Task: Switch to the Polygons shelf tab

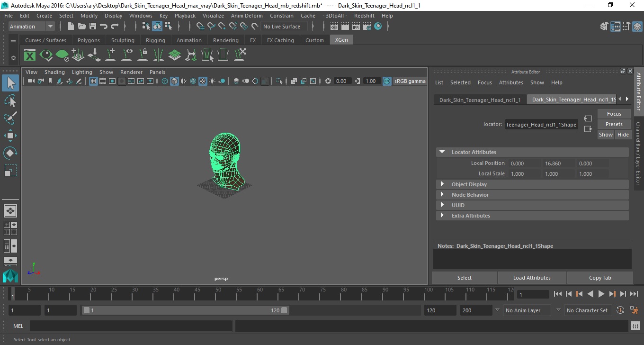Action: 89,40
